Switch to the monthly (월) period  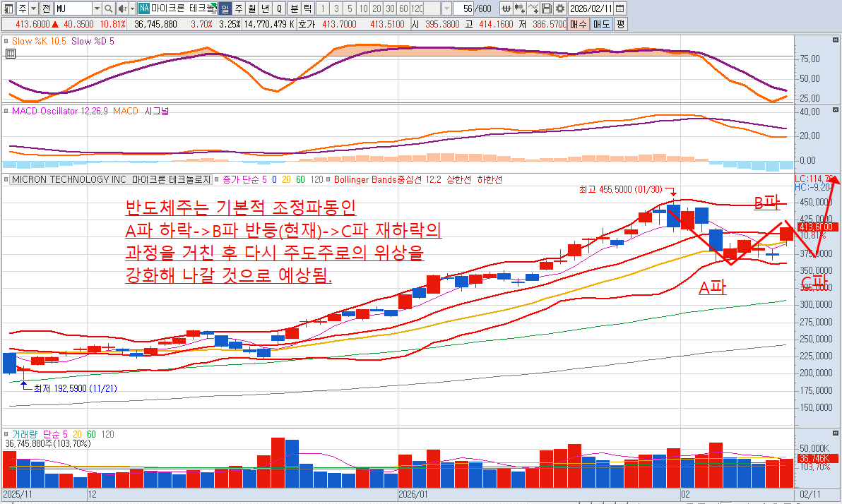pos(251,8)
